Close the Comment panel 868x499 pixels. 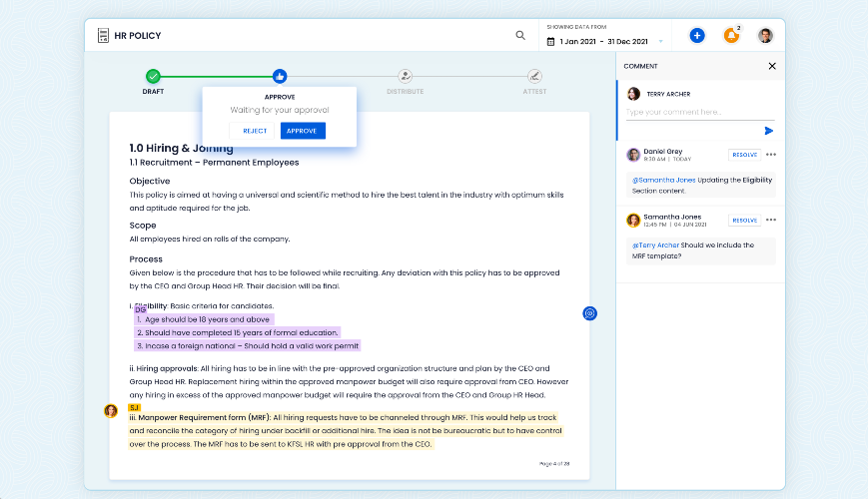point(772,66)
